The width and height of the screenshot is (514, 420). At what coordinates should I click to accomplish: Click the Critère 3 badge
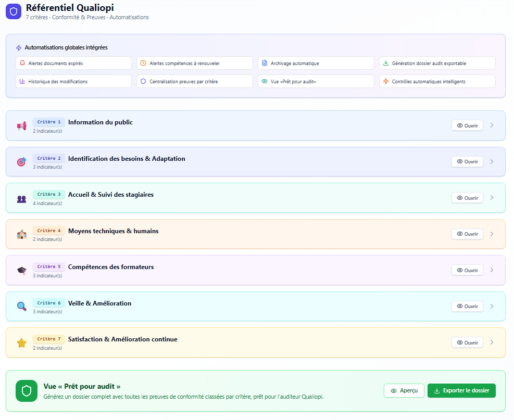point(49,194)
